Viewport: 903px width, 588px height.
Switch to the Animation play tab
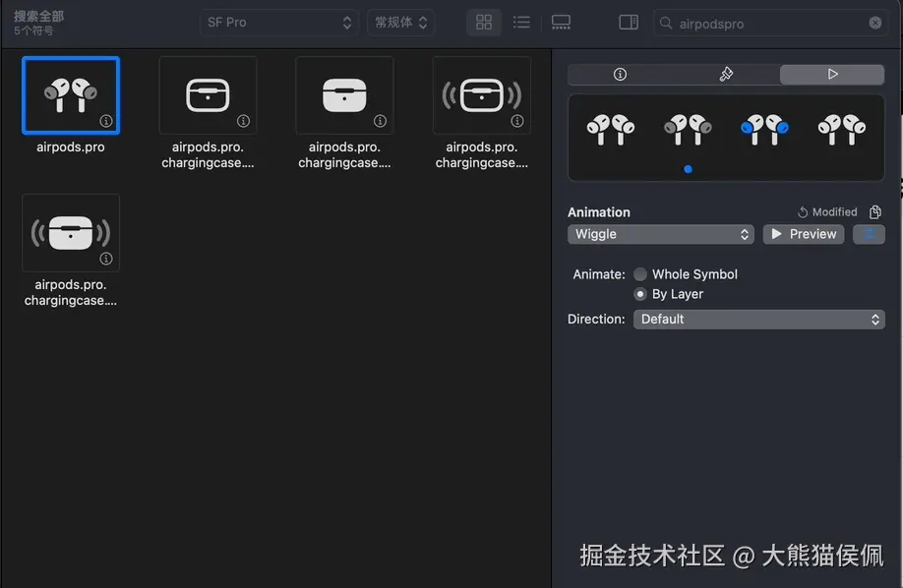point(831,74)
